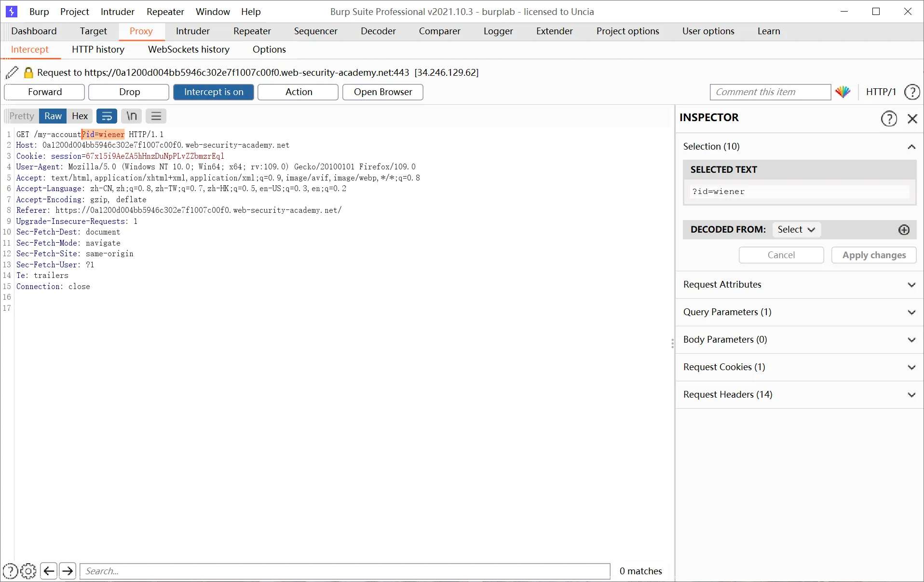
Task: Switch editor to Pretty view
Action: click(x=22, y=116)
